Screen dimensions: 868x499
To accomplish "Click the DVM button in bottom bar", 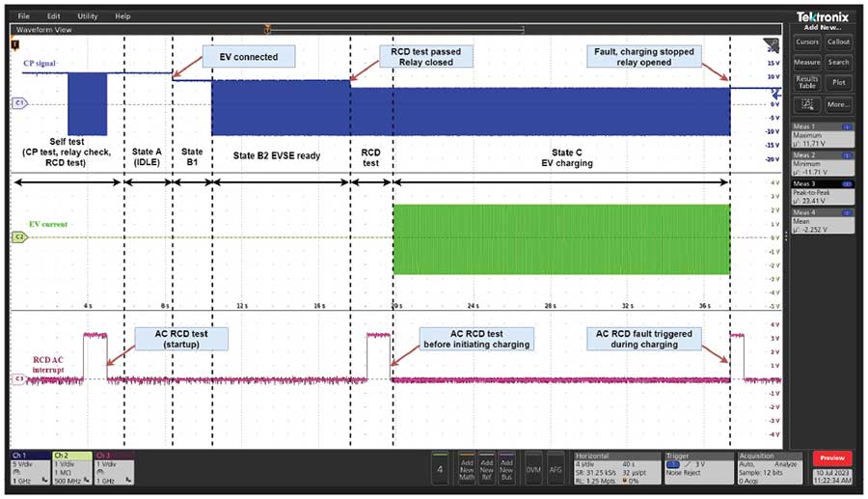I will [532, 468].
